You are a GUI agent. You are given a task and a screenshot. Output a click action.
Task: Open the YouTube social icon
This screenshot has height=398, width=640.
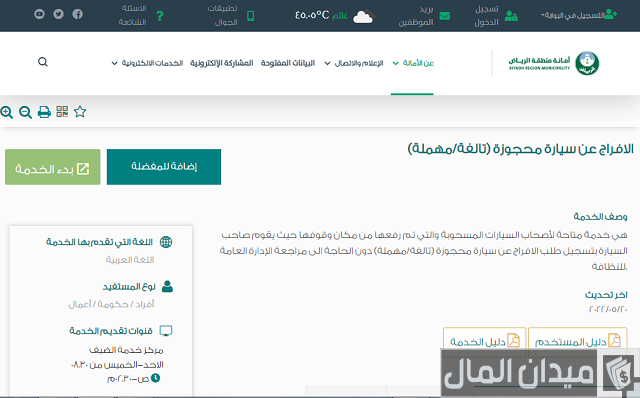point(39,14)
